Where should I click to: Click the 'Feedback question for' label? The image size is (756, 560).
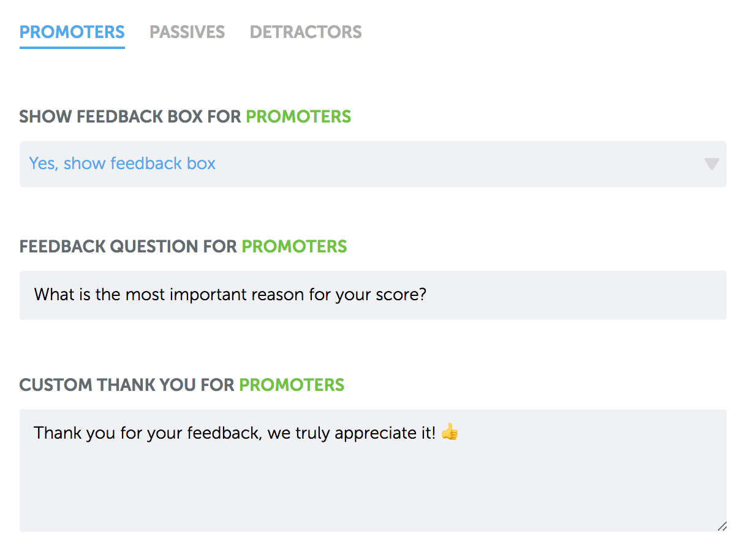point(128,246)
